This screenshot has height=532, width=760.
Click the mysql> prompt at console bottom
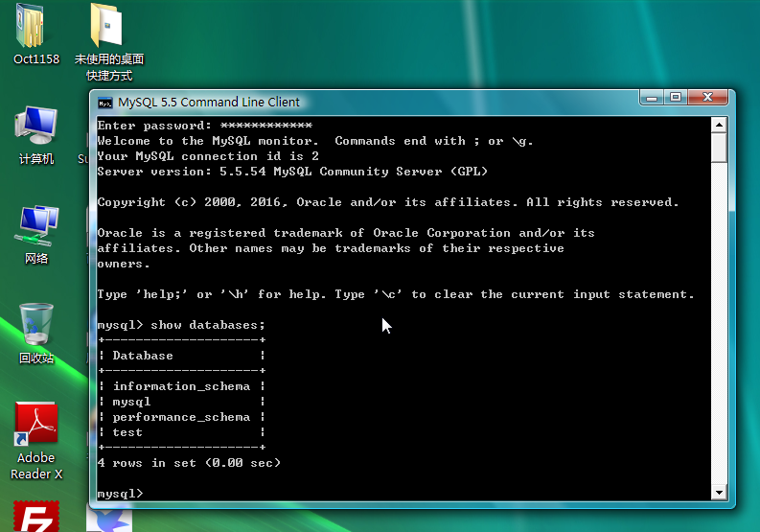(x=121, y=494)
